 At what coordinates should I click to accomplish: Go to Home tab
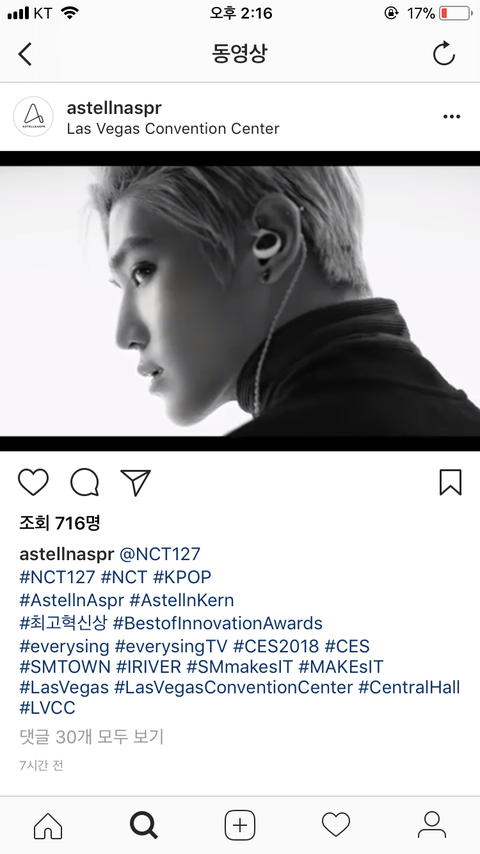(x=48, y=826)
